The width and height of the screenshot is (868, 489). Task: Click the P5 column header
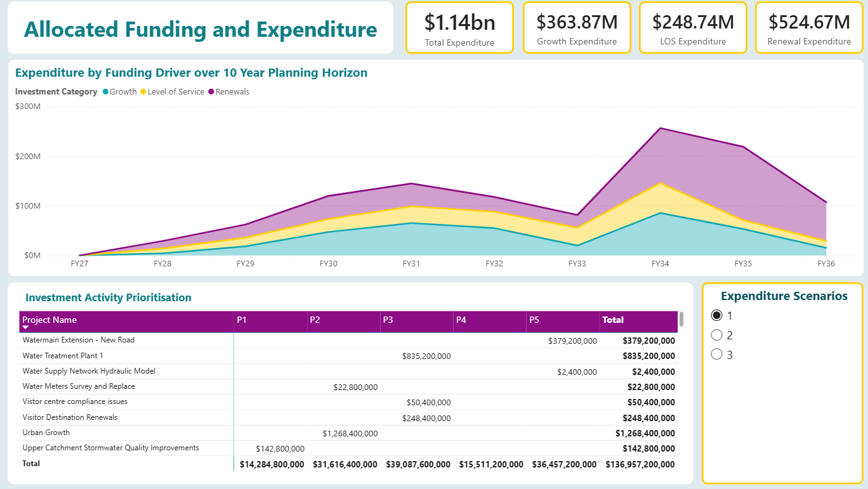point(534,320)
